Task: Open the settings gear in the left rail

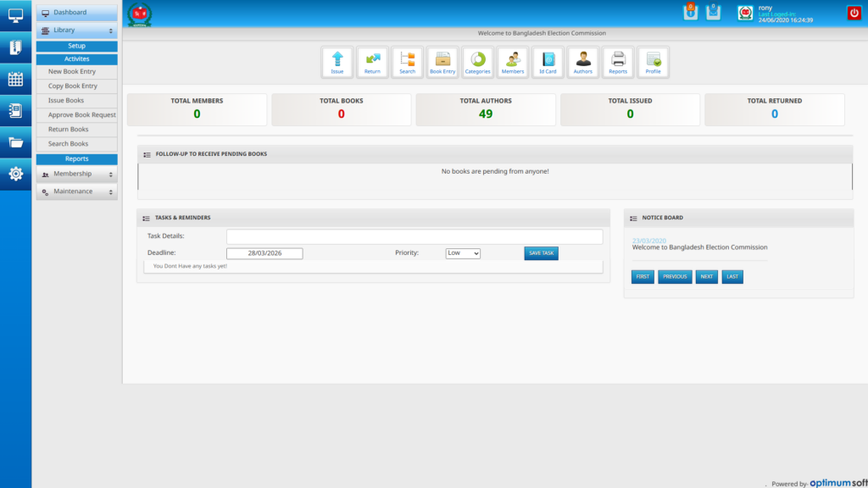Action: (x=14, y=175)
